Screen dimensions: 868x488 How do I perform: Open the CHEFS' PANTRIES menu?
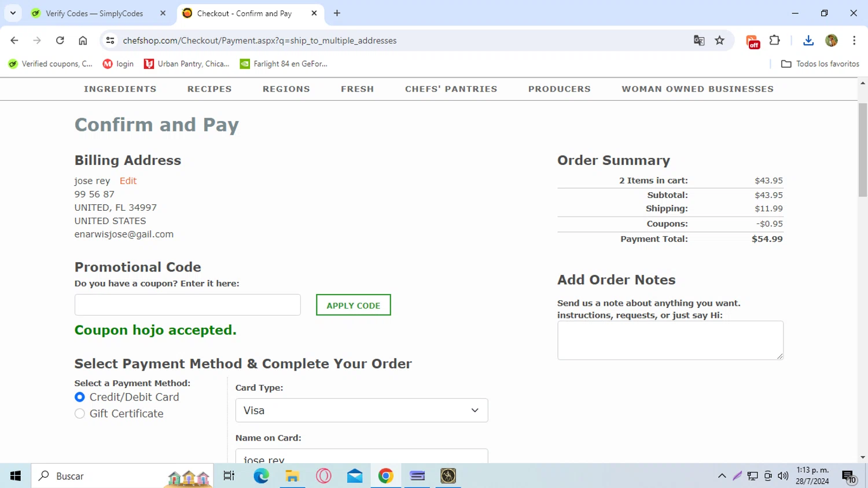[451, 89]
